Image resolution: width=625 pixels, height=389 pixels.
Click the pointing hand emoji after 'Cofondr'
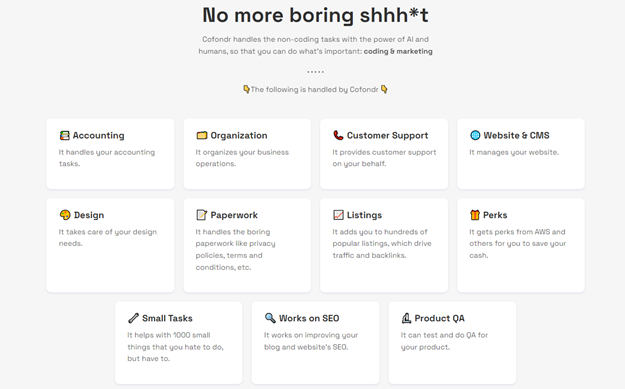[384, 89]
